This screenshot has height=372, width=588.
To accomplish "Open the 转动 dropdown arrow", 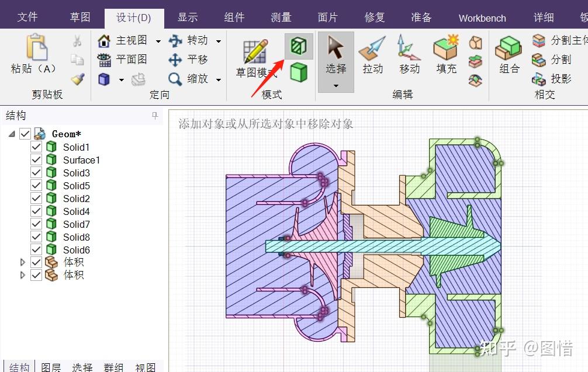I will [x=218, y=41].
